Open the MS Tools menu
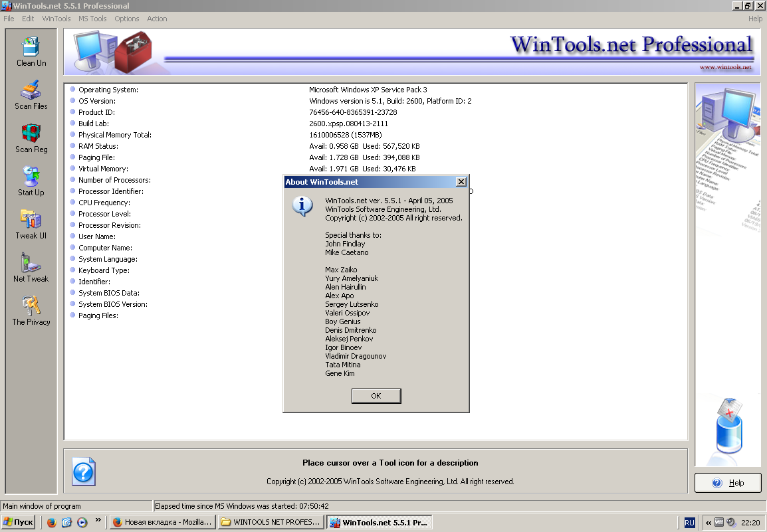The width and height of the screenshot is (767, 532). 92,19
